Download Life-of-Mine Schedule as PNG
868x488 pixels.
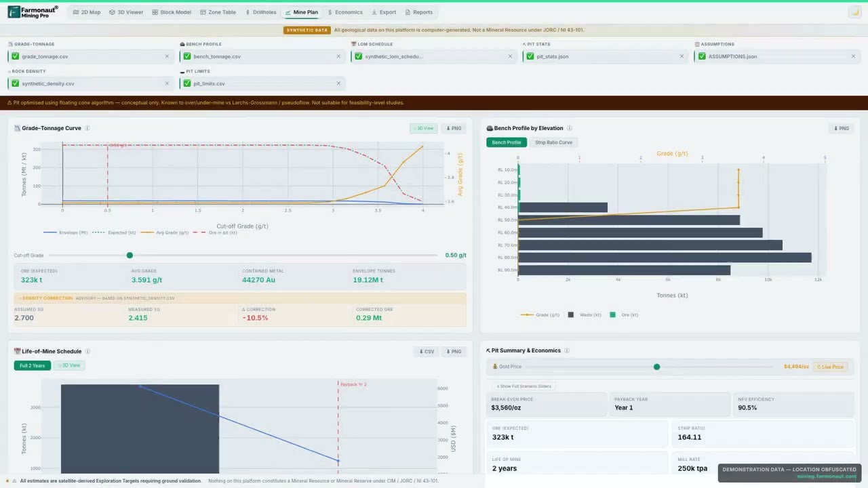point(454,351)
